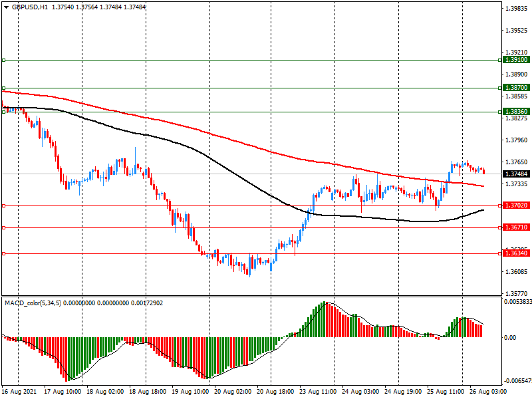Click the MACD scale 0.00 value
The image size is (532, 399).
tap(510, 337)
